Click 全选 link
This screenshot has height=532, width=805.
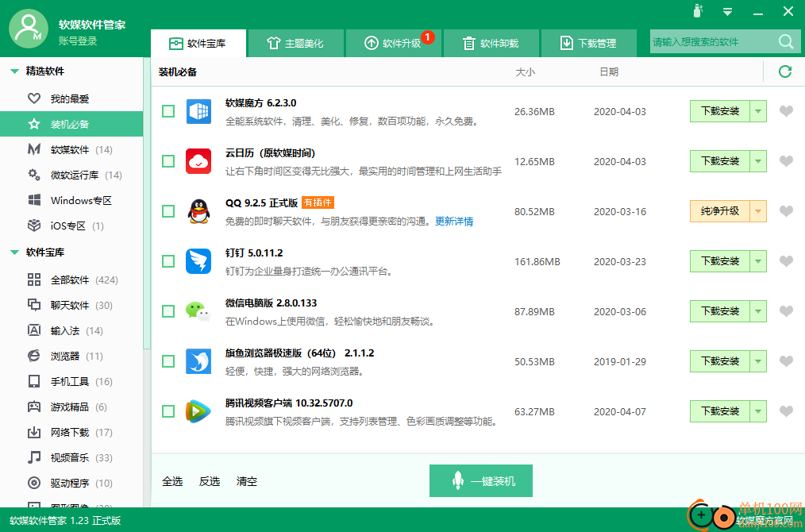(172, 481)
